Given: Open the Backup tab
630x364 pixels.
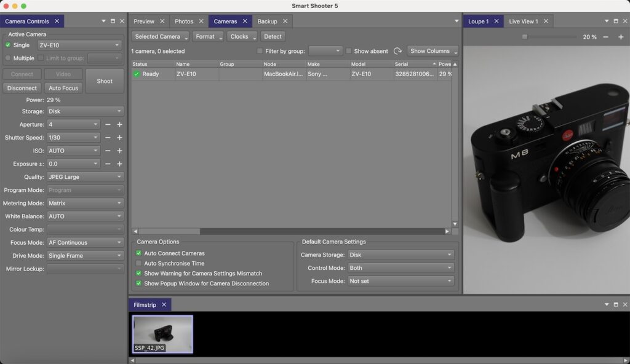Looking at the screenshot, I should click(x=267, y=22).
